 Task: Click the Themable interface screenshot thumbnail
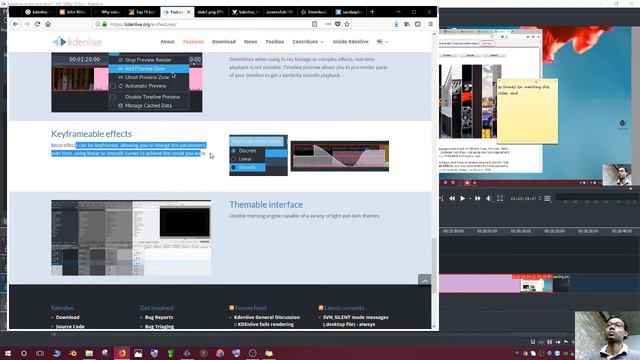tap(131, 238)
